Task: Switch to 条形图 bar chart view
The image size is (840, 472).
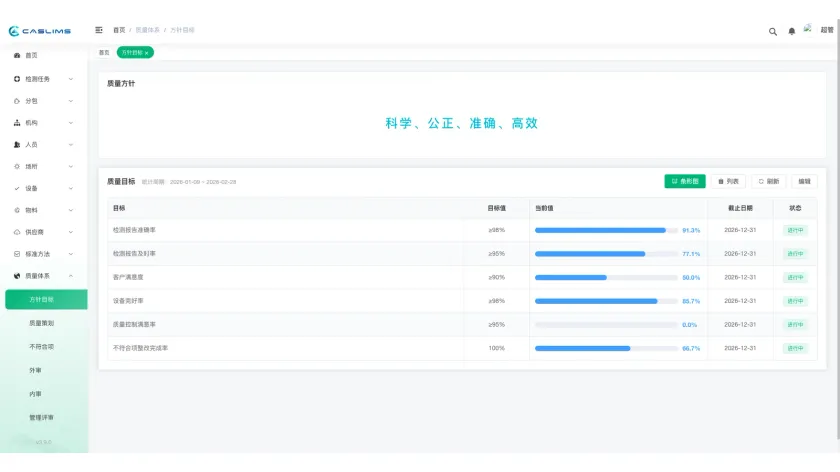Action: pyautogui.click(x=685, y=181)
